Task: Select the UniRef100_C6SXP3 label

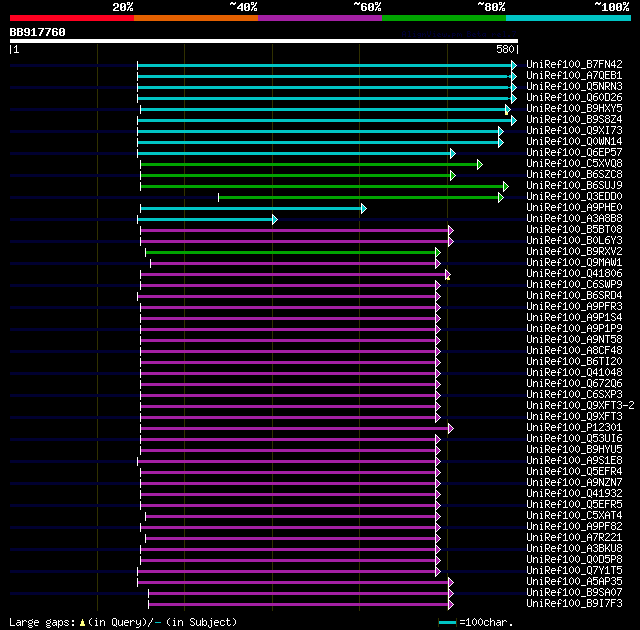Action: coord(574,394)
